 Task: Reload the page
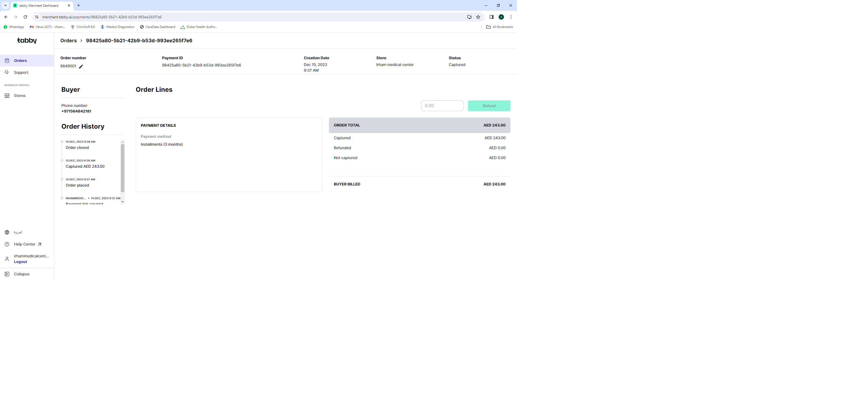[25, 17]
